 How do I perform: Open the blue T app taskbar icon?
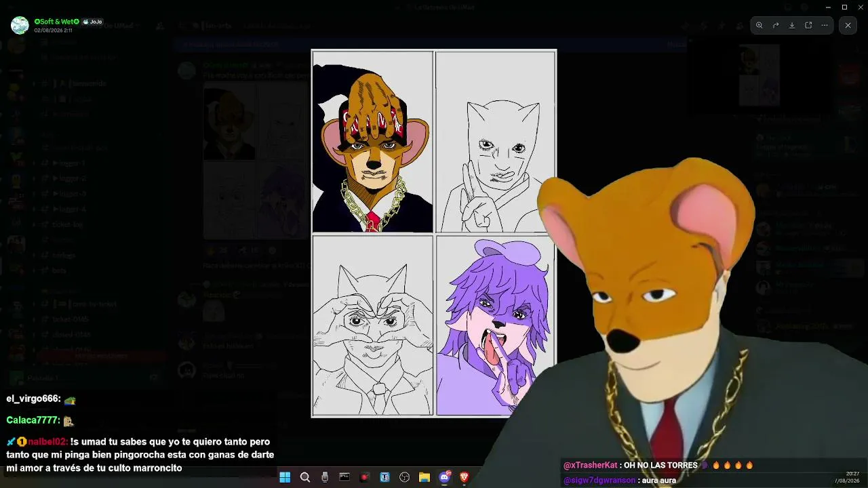[x=384, y=477]
